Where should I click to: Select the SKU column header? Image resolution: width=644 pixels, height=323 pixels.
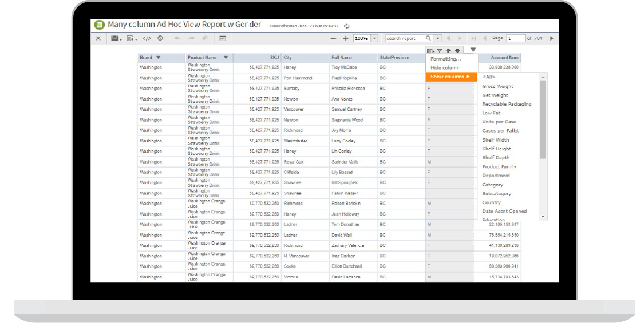pos(258,58)
